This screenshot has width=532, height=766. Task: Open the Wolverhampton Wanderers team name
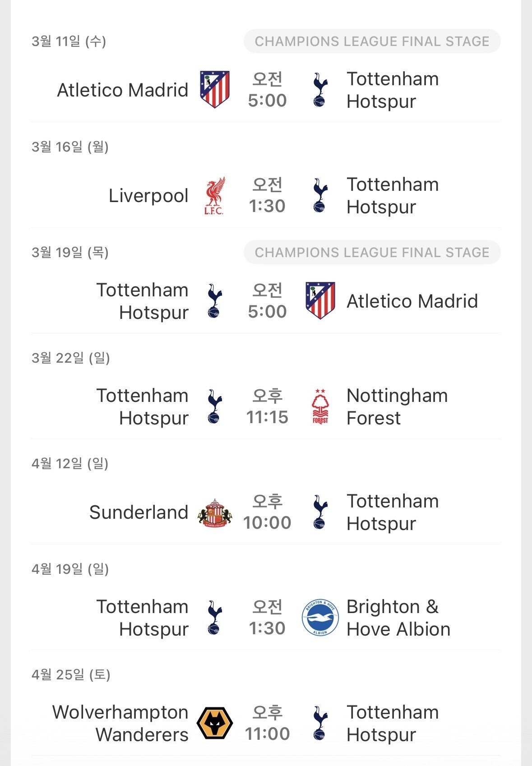point(120,723)
